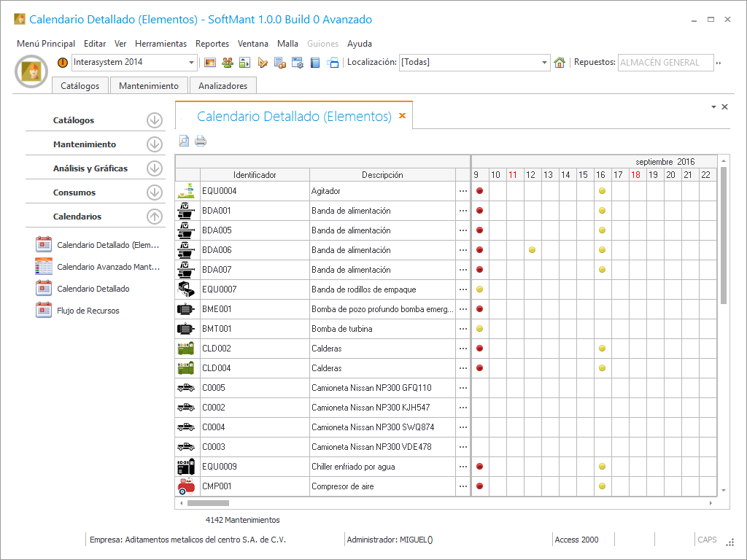Open Calendario Avanzado Mant... from the sidebar

click(108, 267)
